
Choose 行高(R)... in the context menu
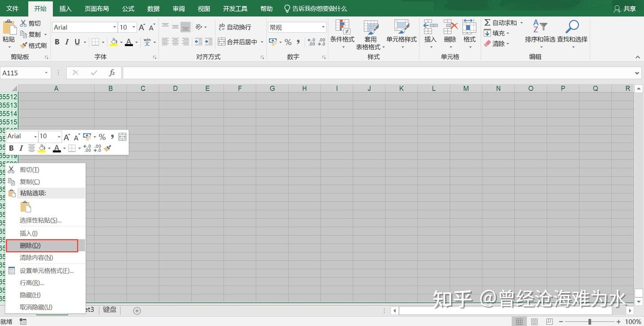(x=45, y=283)
